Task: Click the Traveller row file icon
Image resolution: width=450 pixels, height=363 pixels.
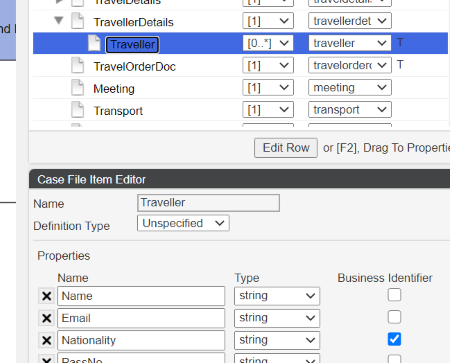Action: pyautogui.click(x=94, y=43)
